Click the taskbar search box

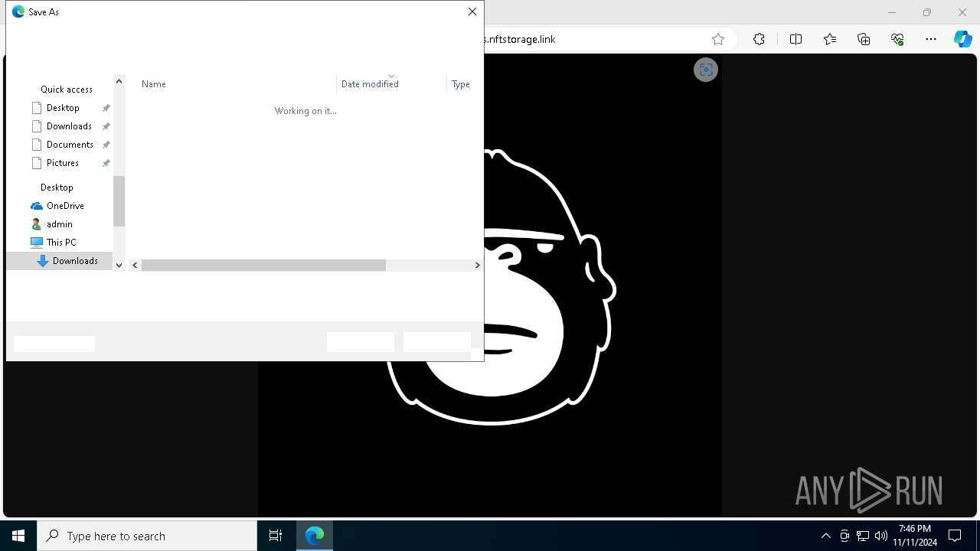coord(147,536)
